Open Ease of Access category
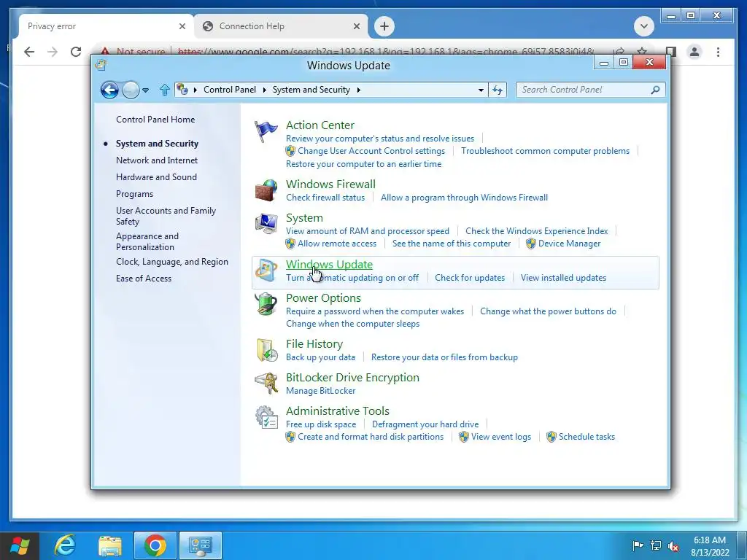Viewport: 747px width, 560px height. tap(144, 279)
